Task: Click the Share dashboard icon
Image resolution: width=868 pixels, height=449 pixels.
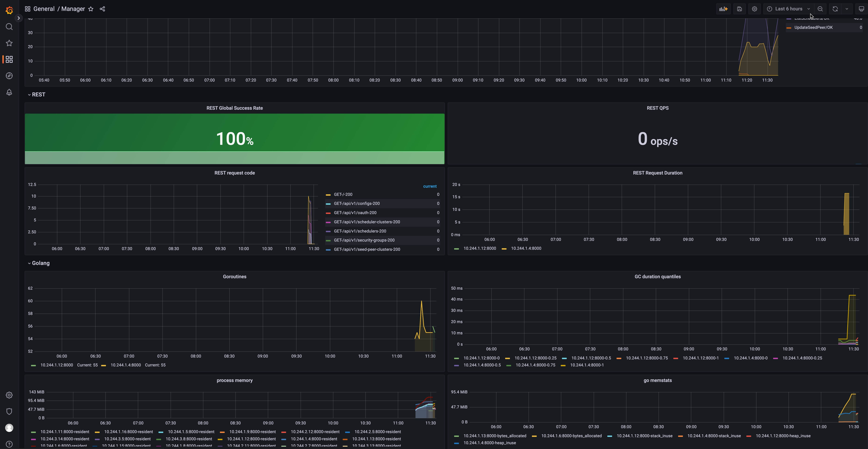Action: pos(102,9)
